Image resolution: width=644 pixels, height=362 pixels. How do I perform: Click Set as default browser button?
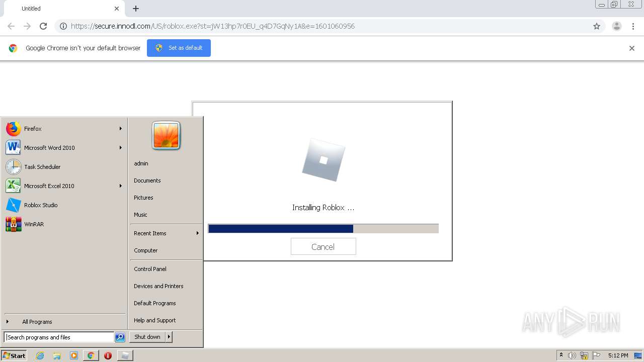(x=179, y=48)
